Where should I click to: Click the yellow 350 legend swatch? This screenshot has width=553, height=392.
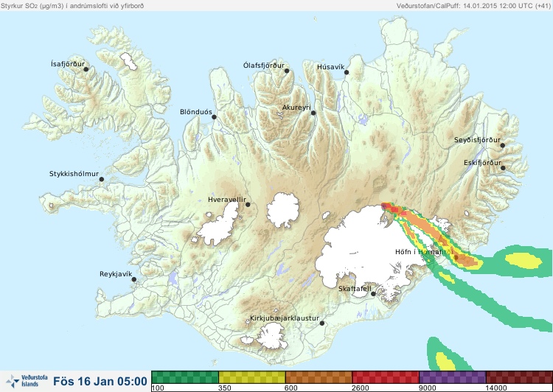[x=252, y=377]
